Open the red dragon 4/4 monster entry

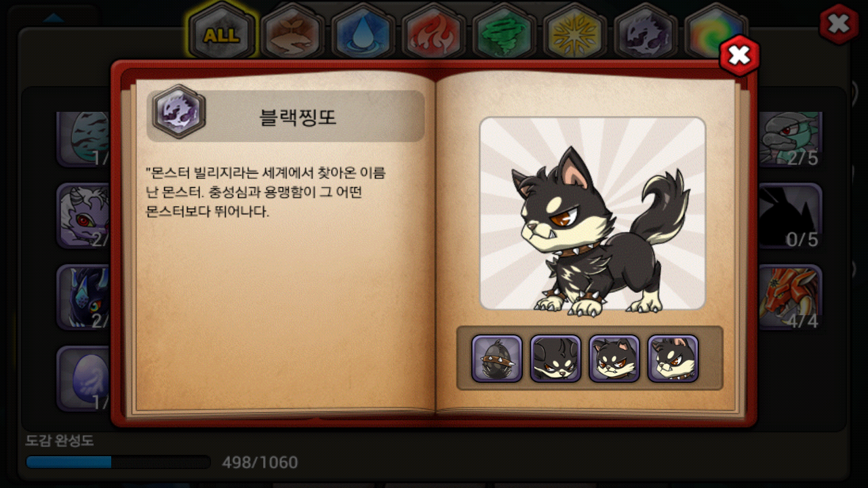coord(790,297)
